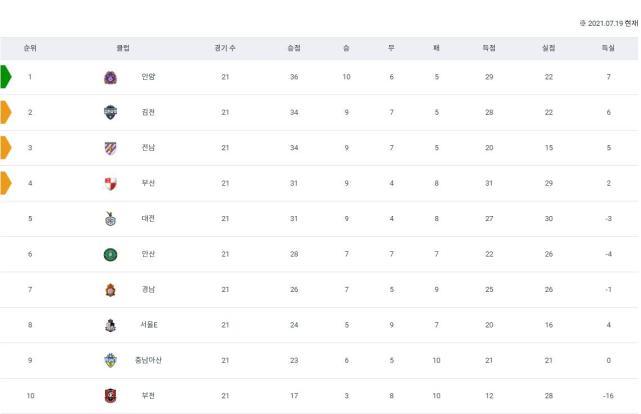Click the Chungnam Asan club emblem
Screen dimensions: 641x414
coord(110,360)
